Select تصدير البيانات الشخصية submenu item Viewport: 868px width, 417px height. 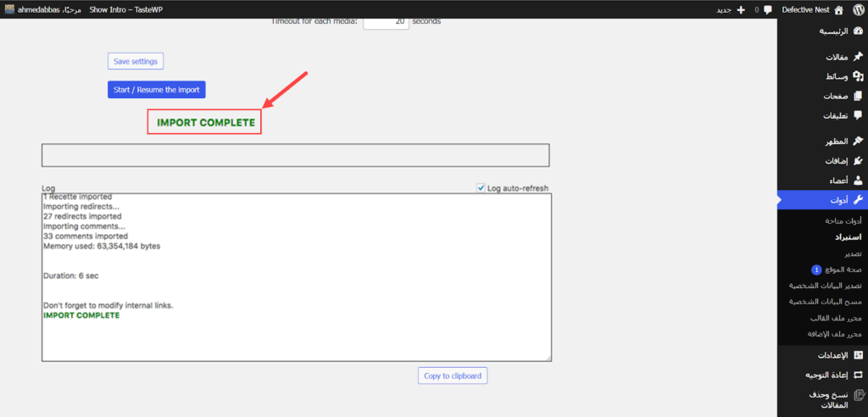(x=826, y=286)
